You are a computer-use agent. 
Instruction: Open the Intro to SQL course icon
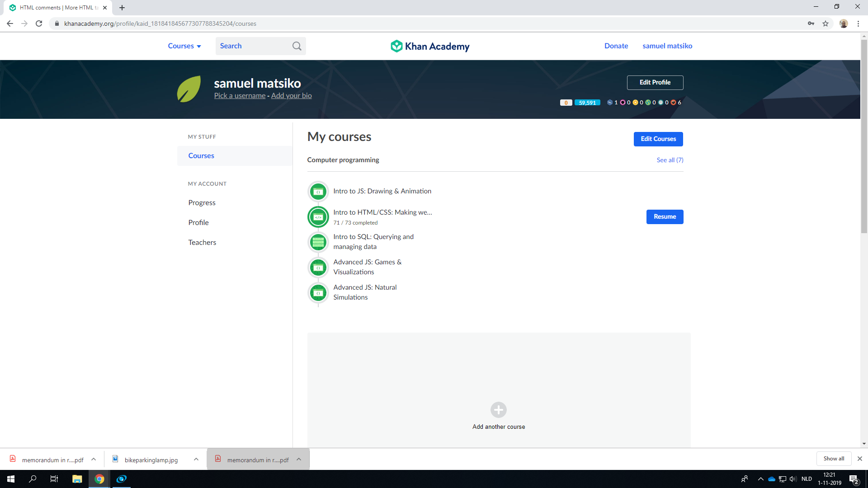[318, 242]
